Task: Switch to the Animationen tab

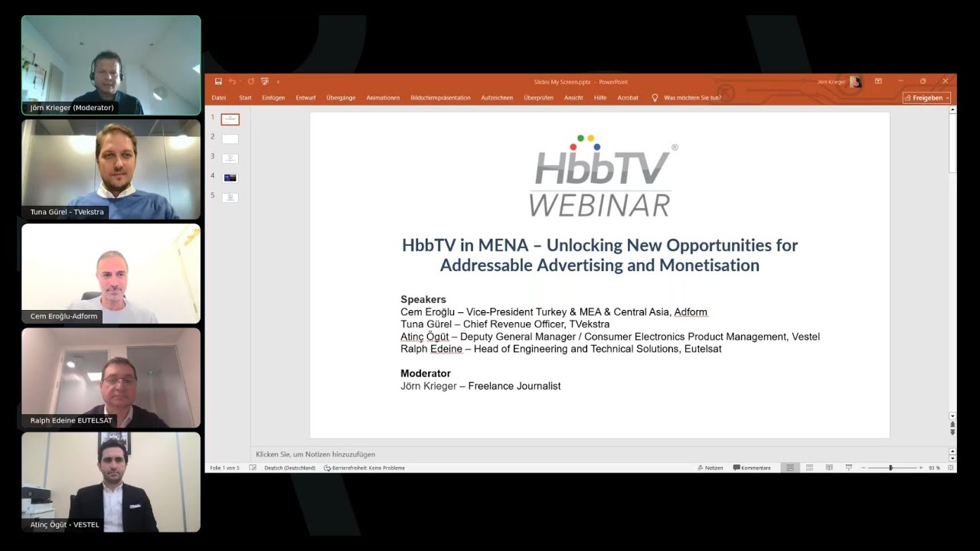Action: (x=383, y=98)
